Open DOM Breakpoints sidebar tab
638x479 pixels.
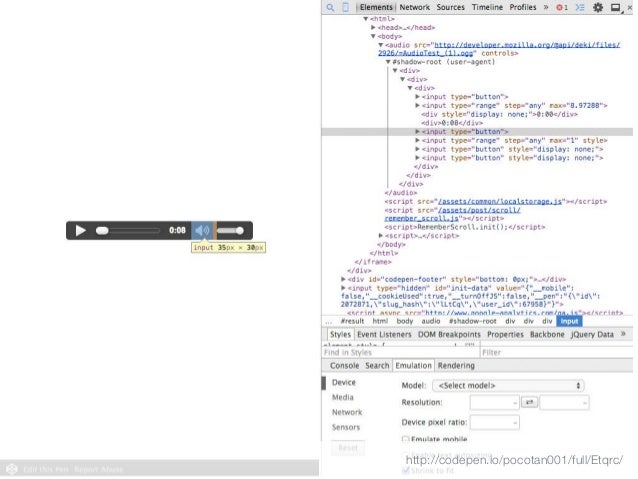[449, 334]
